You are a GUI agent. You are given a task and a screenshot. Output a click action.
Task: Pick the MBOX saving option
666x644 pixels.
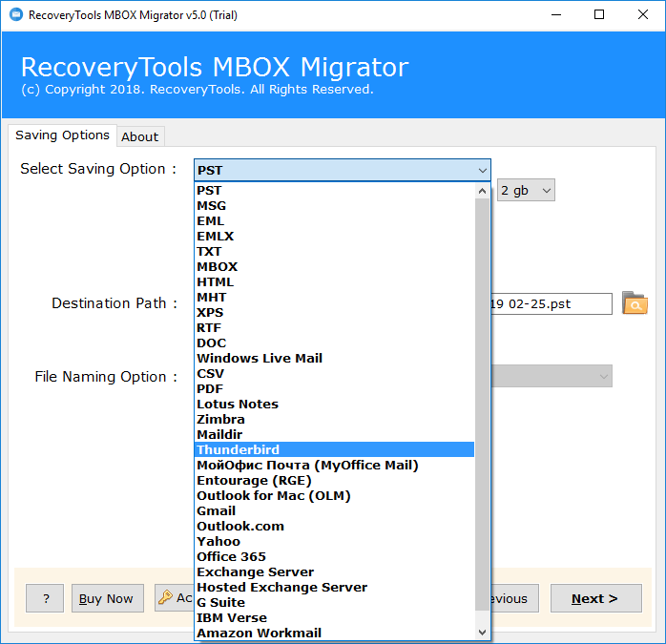pos(335,267)
